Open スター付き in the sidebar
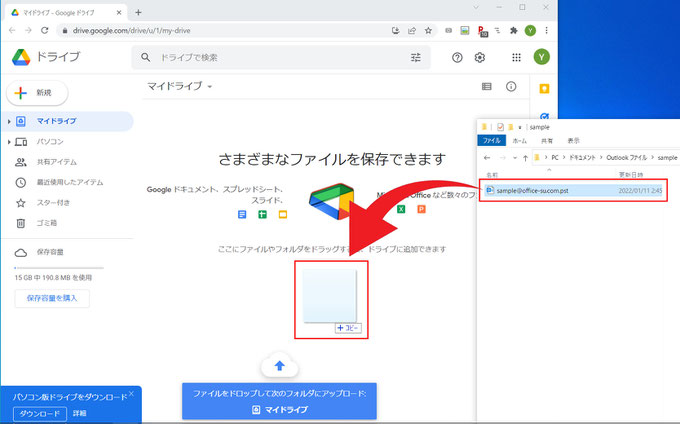This screenshot has height=424, width=680. [x=67, y=203]
